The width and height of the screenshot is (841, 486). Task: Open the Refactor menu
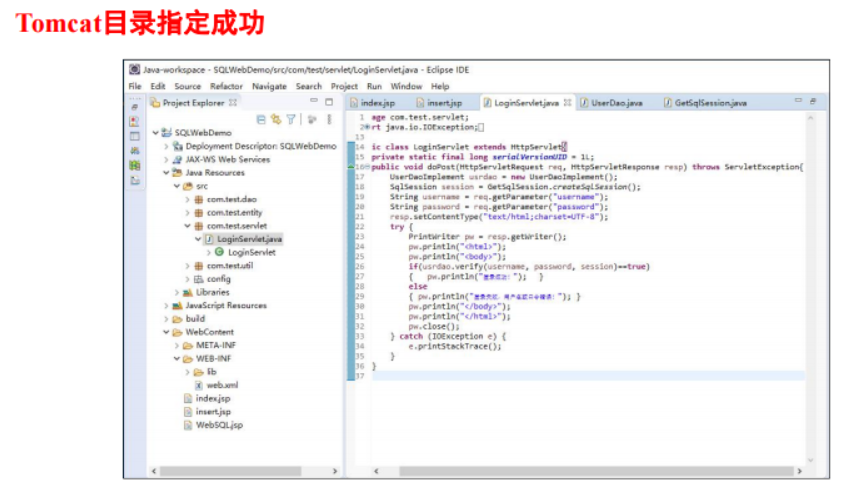[x=226, y=86]
